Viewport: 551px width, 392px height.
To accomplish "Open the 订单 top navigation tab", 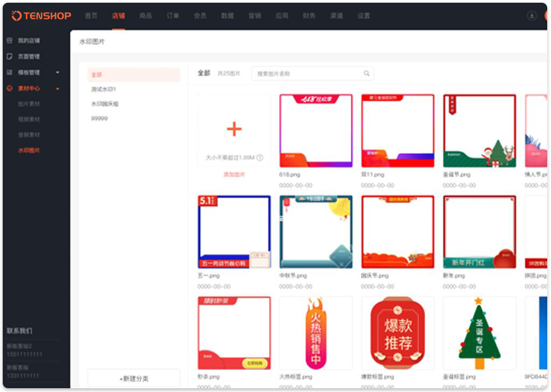I will (x=173, y=16).
